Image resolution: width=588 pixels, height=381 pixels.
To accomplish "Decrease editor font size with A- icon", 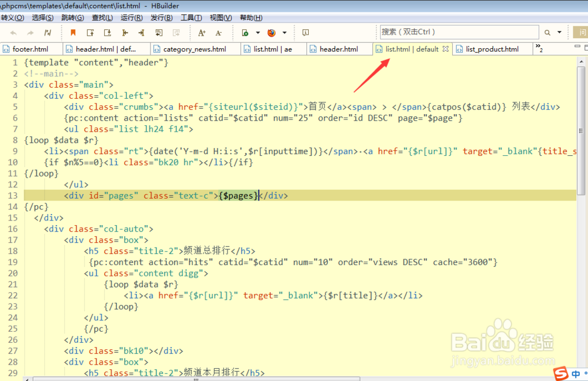I will coord(218,33).
